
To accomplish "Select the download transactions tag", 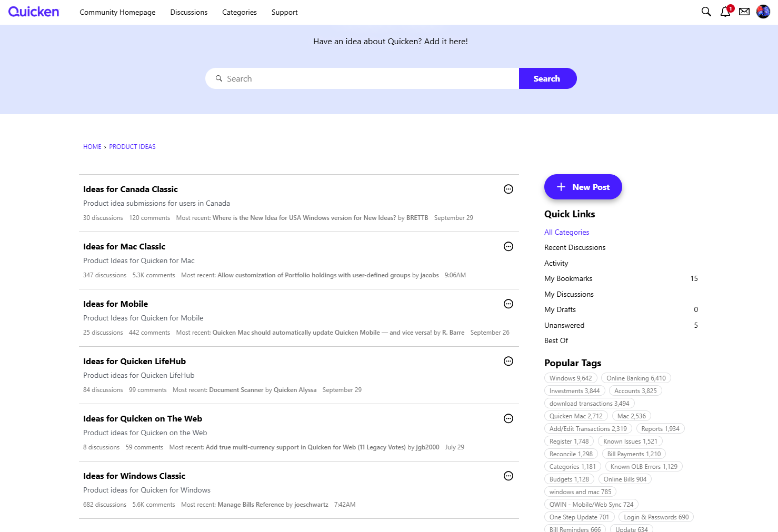I will click(x=589, y=404).
